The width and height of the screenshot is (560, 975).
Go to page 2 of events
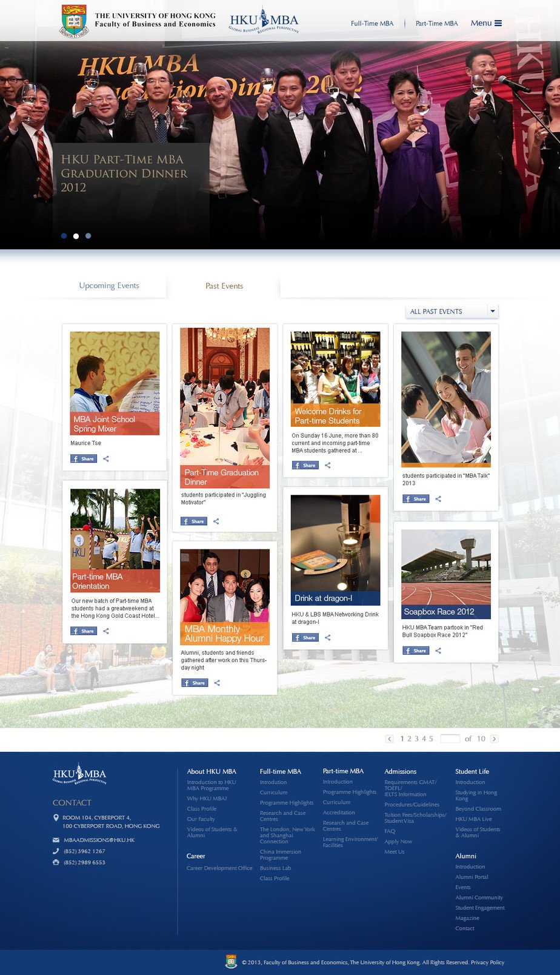pyautogui.click(x=410, y=739)
